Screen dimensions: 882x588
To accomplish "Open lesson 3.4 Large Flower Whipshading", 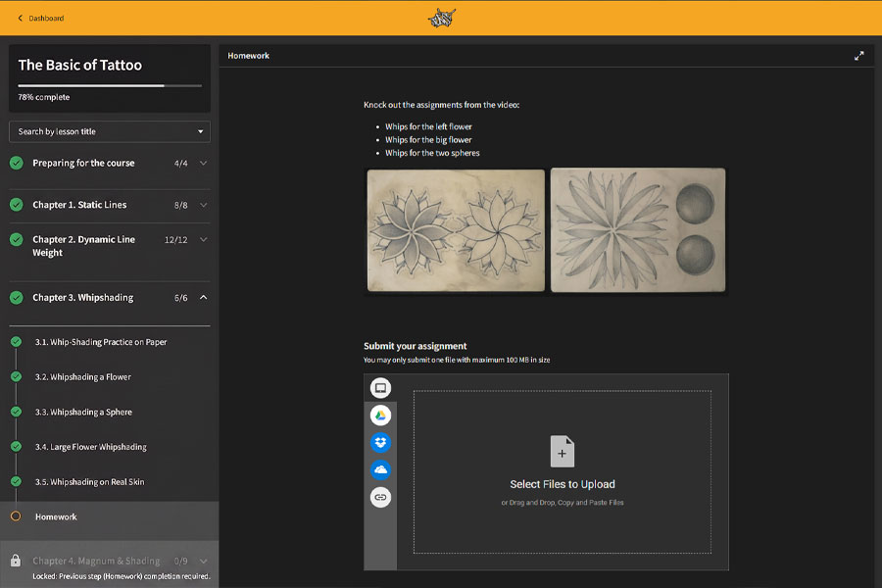I will coord(90,447).
